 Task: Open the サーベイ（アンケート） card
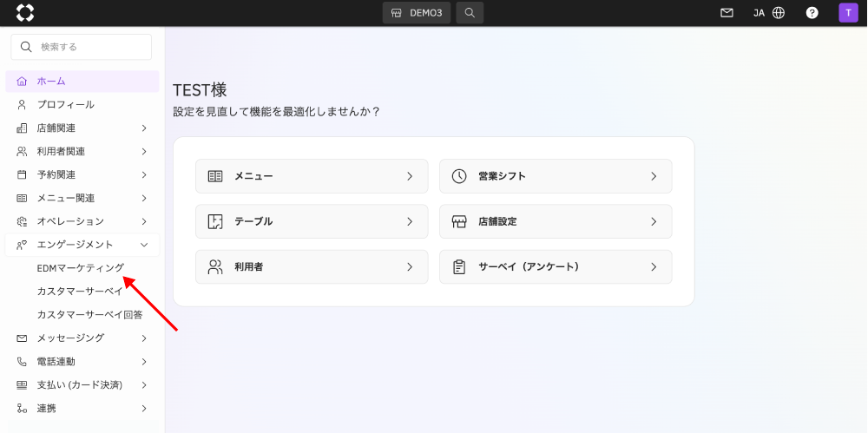tap(555, 267)
